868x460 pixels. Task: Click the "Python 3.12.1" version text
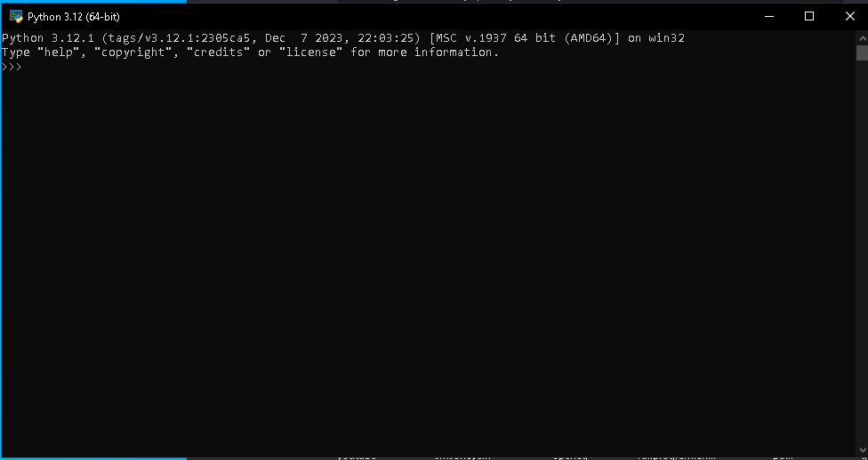(48, 38)
